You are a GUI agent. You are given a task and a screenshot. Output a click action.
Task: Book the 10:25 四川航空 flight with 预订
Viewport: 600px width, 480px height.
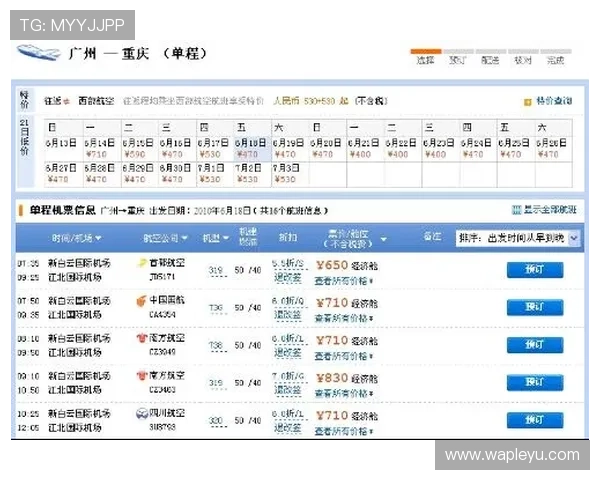point(535,420)
